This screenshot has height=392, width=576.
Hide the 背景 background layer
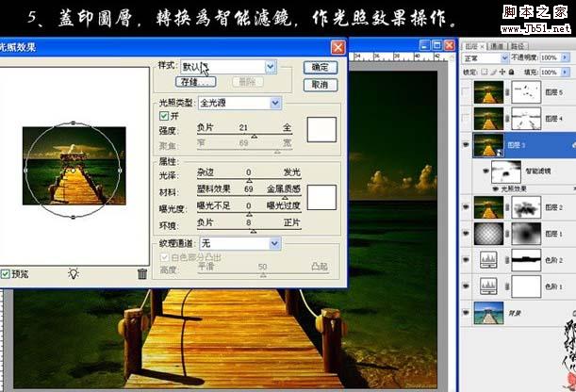(466, 313)
